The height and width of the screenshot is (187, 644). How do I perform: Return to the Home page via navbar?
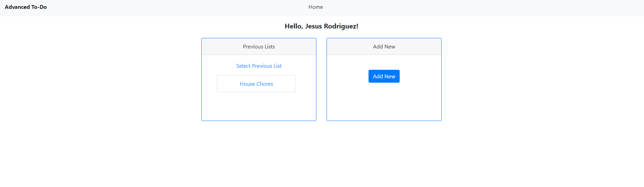tap(315, 7)
